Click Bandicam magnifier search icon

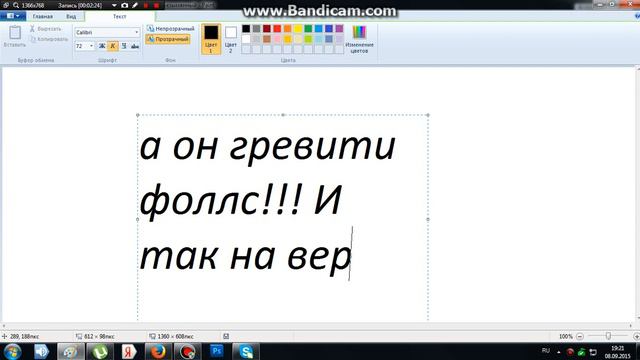pos(16,6)
